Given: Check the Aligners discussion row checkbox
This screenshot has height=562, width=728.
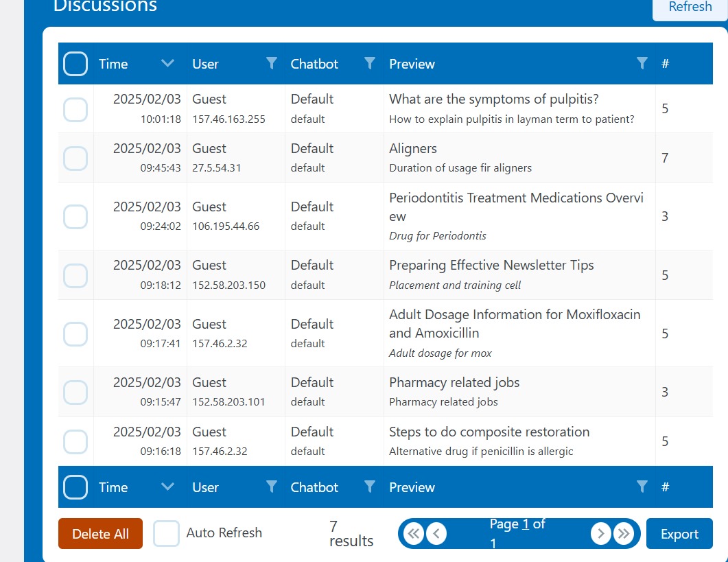Looking at the screenshot, I should pos(75,158).
